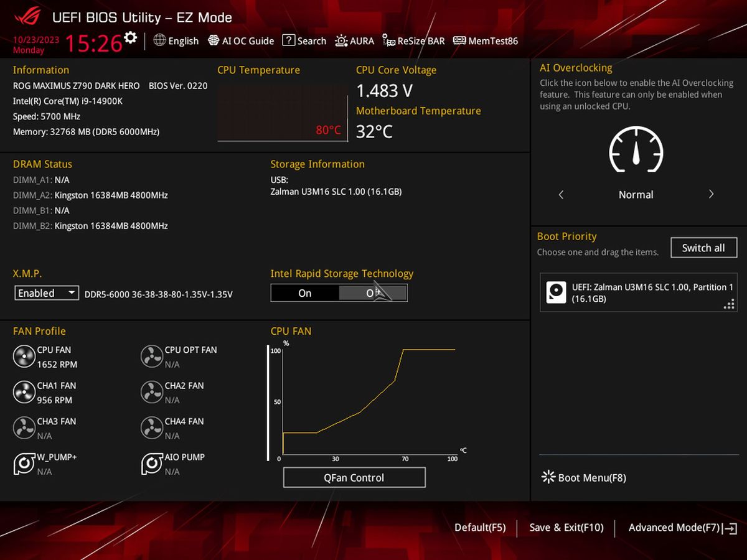The width and height of the screenshot is (747, 560).
Task: Click the DDR5-6000 36-38-38-80 XMP profile text
Action: (x=158, y=294)
